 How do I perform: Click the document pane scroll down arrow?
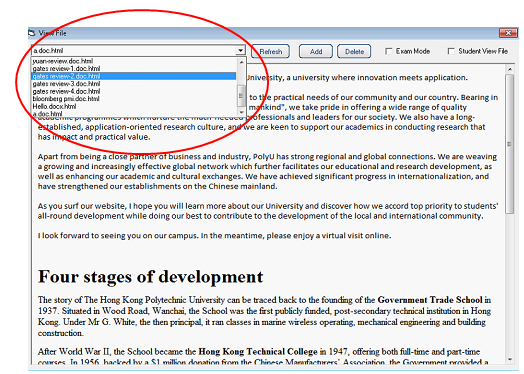pos(510,360)
